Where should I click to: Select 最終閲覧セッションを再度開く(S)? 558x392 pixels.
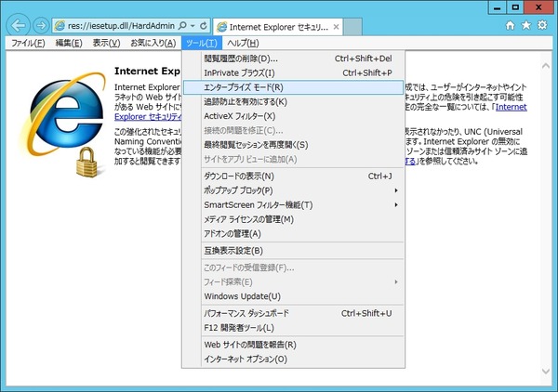(293, 145)
